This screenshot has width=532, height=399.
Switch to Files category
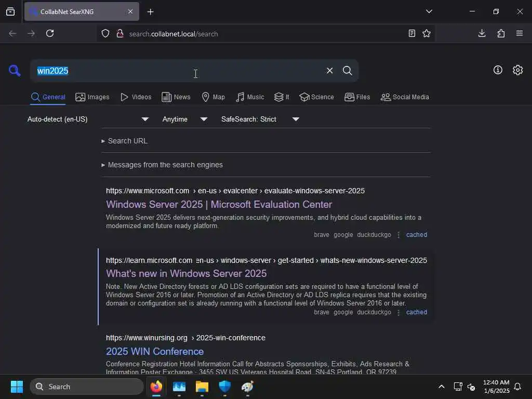pyautogui.click(x=357, y=97)
